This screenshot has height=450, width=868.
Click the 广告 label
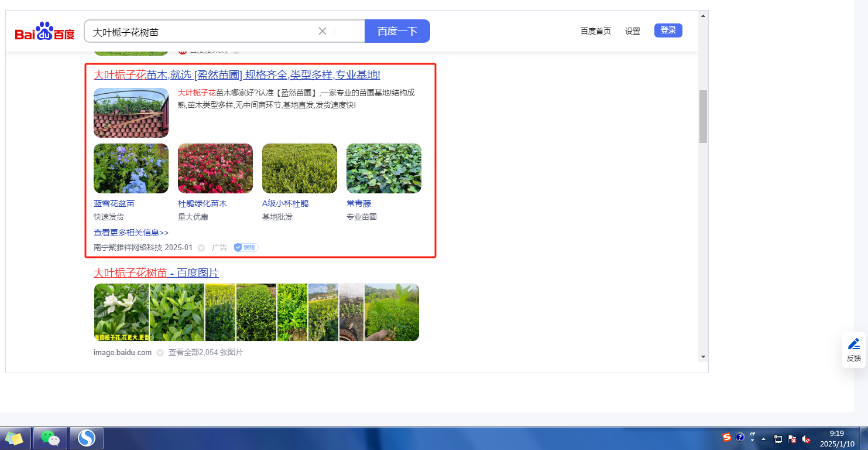click(x=219, y=248)
